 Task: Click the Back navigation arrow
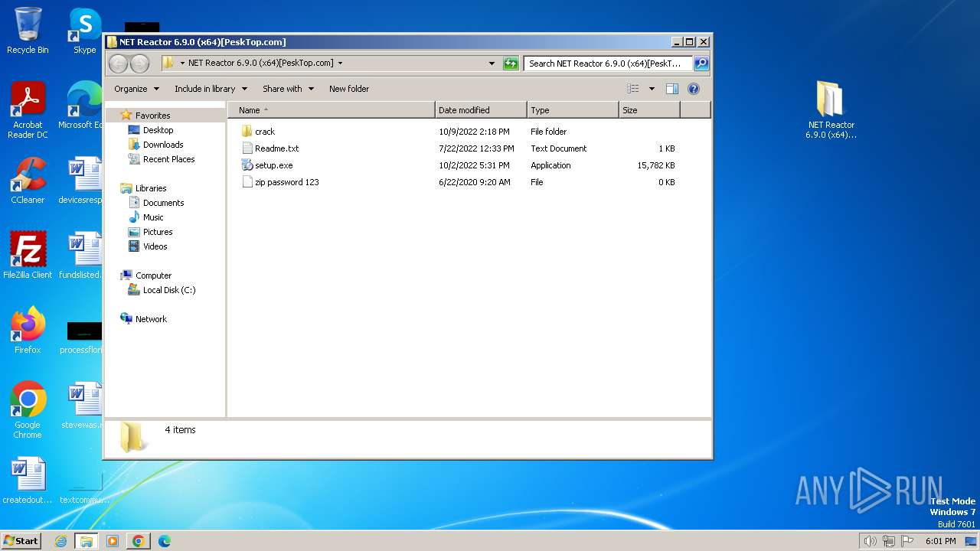(118, 64)
